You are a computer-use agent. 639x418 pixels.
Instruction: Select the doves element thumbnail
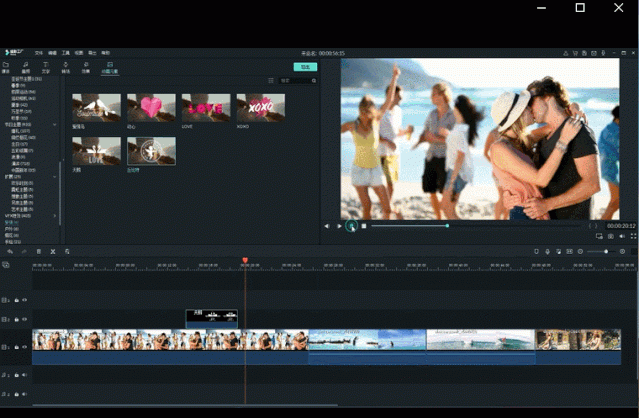tap(97, 108)
